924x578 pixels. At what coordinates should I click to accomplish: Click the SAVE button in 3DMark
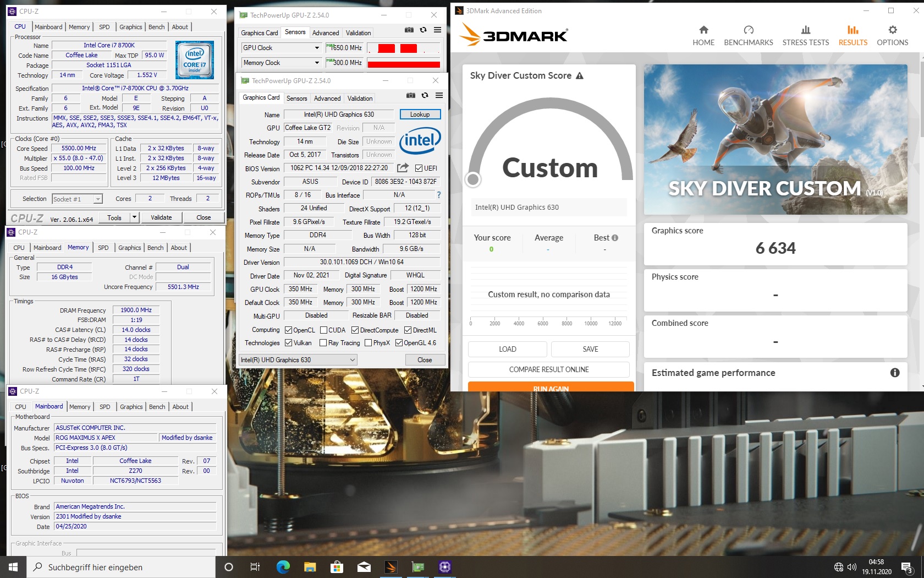(590, 349)
